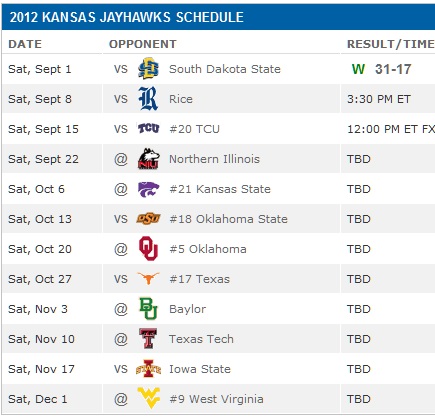This screenshot has height=418, width=435.
Task: Open the #20 TCU team link
Action: click(x=195, y=129)
